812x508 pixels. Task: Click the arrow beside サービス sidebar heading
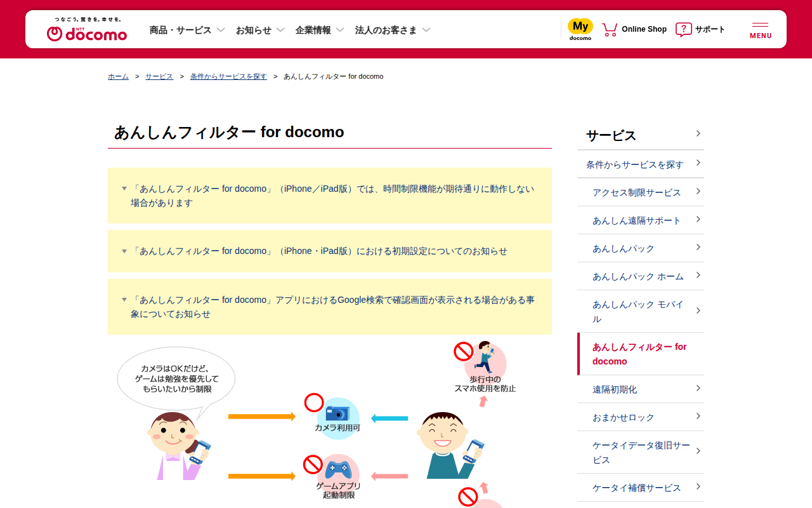coord(698,133)
